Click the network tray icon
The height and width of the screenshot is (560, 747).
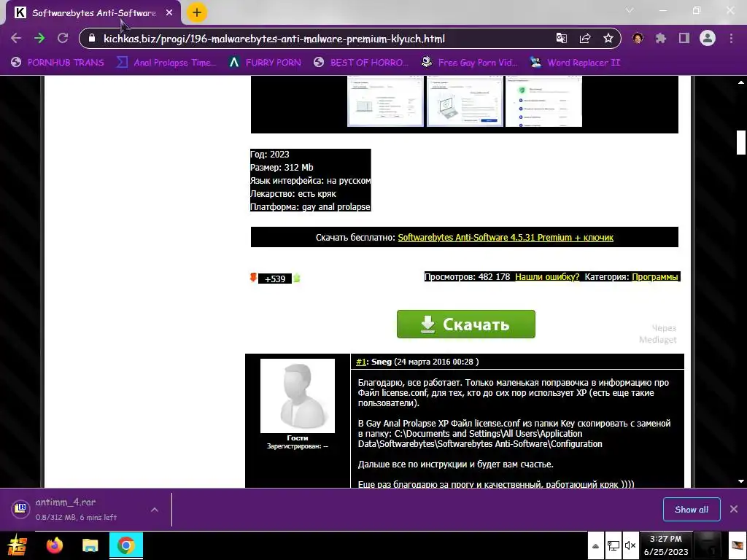613,545
